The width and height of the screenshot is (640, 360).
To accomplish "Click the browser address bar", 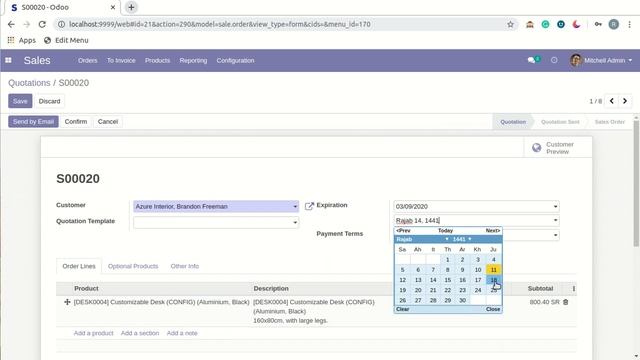I will 286,24.
